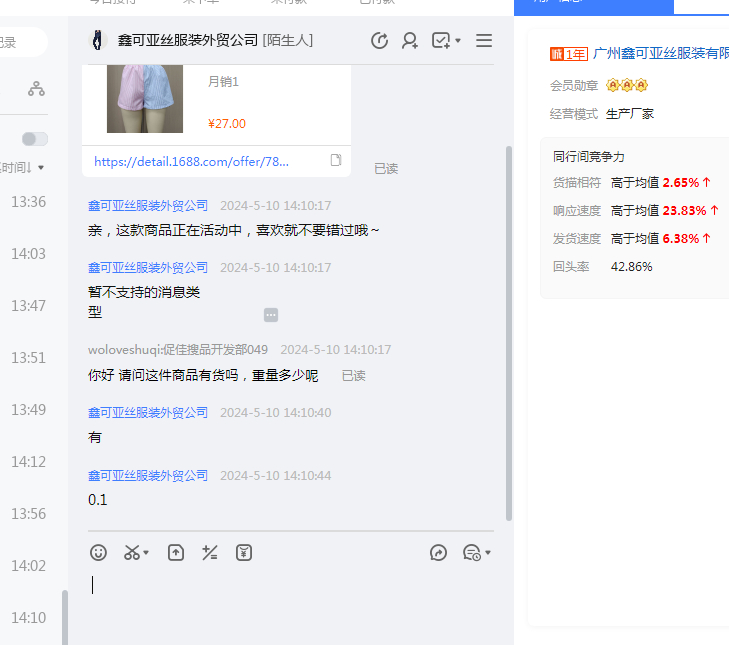
Task: Click the org-chart icon in left sidebar
Action: coord(36,89)
